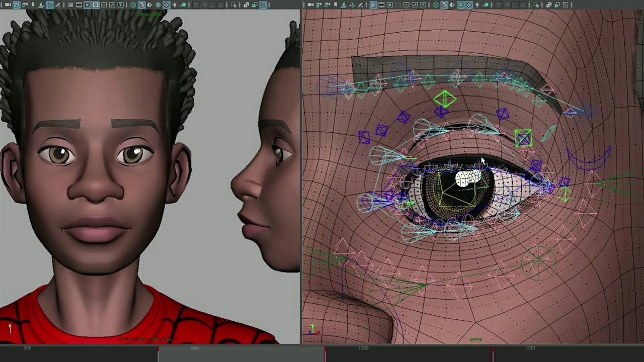Click Image Plane icon in persp viewport toolbar

(x=344, y=5)
